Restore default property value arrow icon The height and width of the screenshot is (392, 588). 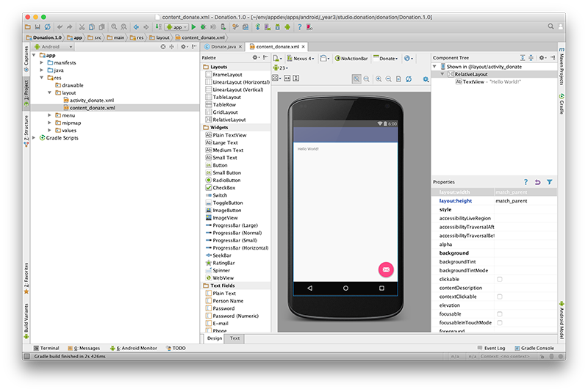point(537,182)
